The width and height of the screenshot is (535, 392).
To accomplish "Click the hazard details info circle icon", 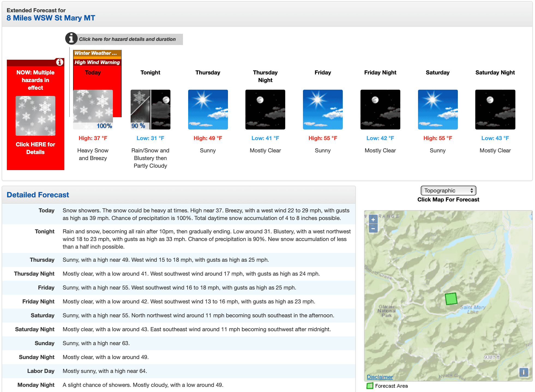I will [71, 38].
